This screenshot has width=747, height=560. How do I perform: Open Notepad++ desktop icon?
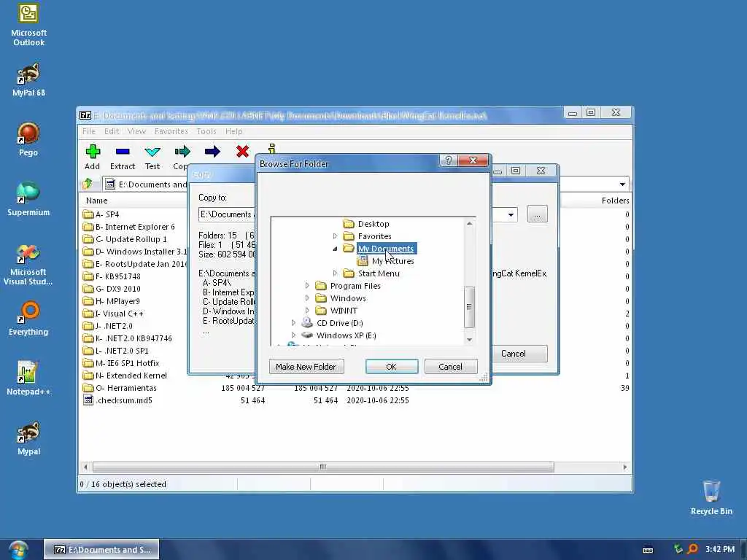coord(28,378)
